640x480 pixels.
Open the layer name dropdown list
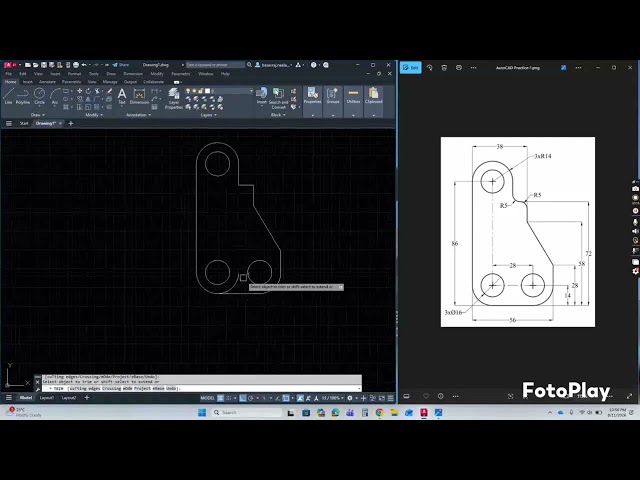(x=251, y=91)
